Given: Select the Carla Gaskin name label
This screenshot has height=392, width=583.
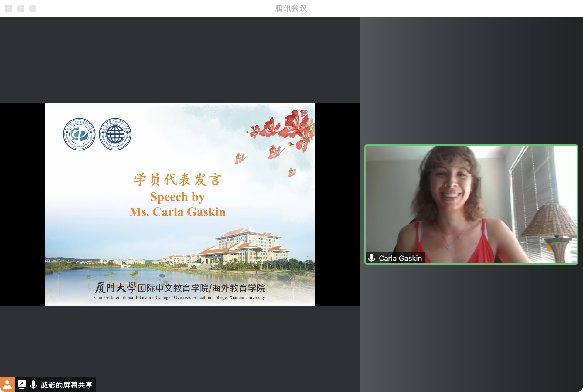Looking at the screenshot, I should point(400,258).
